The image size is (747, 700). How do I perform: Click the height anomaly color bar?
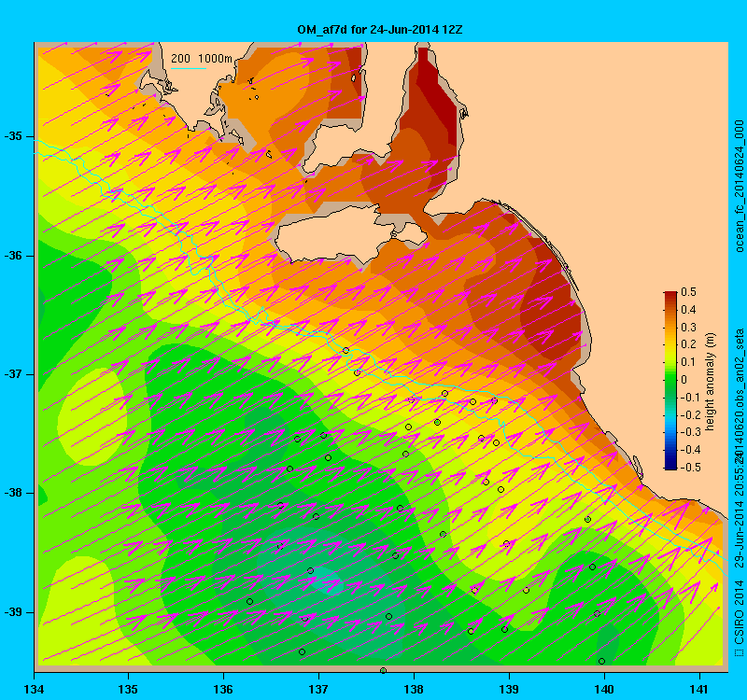[670, 381]
